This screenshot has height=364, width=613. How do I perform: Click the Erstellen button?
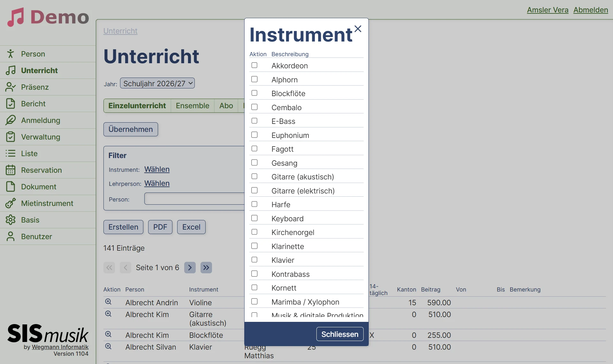point(123,227)
